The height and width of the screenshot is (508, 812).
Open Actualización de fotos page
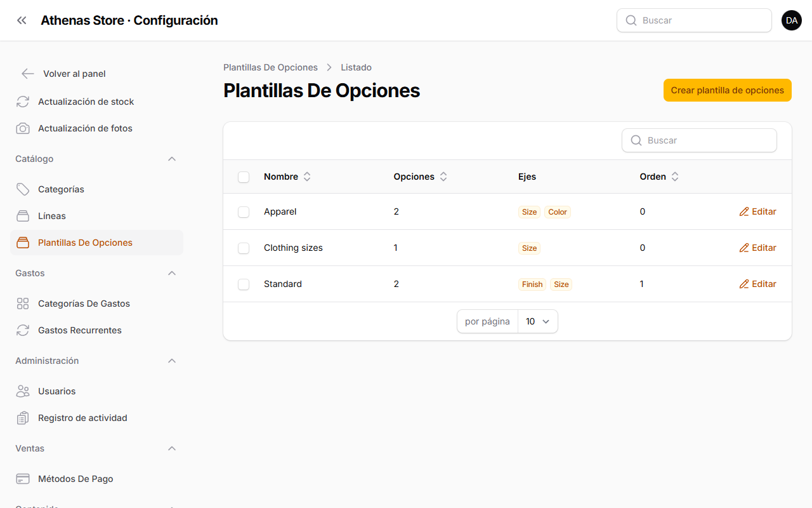96,128
